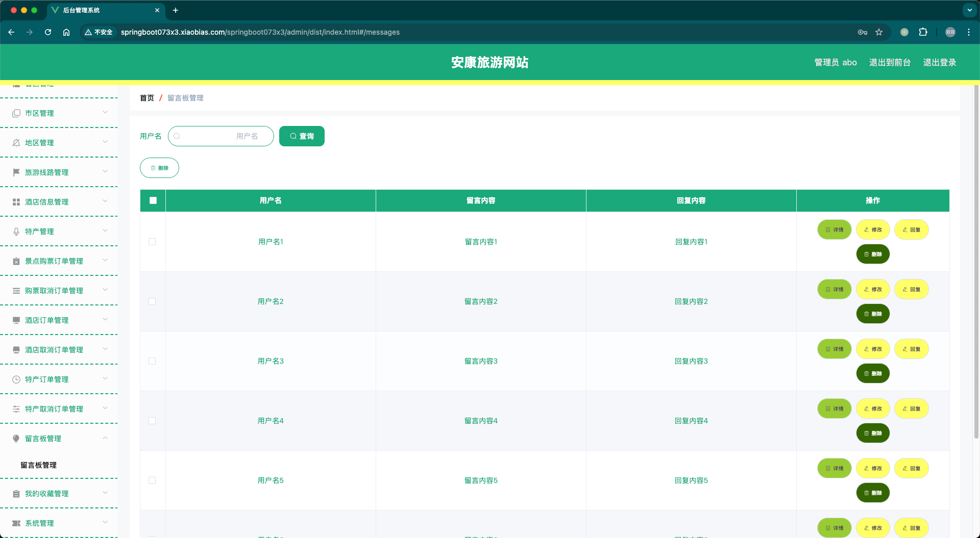Click the 酒店订单管理 monitor icon
Screen dimensions: 980x538
(x=16, y=320)
